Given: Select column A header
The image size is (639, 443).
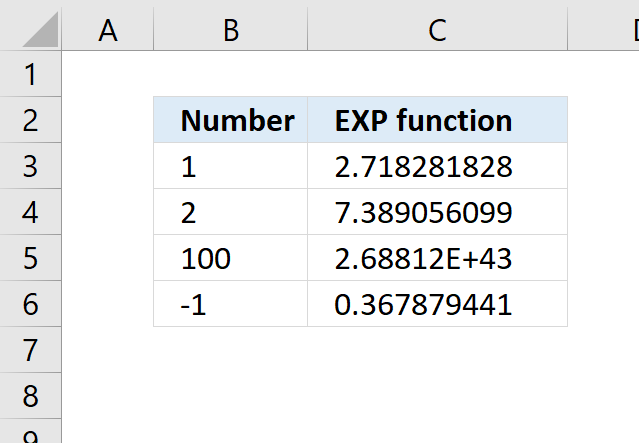Looking at the screenshot, I should [x=108, y=29].
